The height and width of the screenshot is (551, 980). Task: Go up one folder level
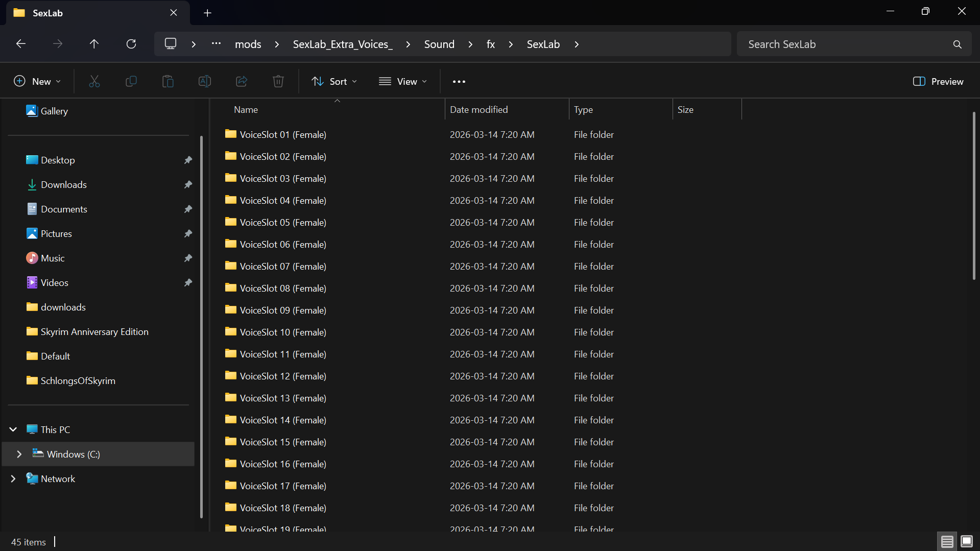pos(94,44)
